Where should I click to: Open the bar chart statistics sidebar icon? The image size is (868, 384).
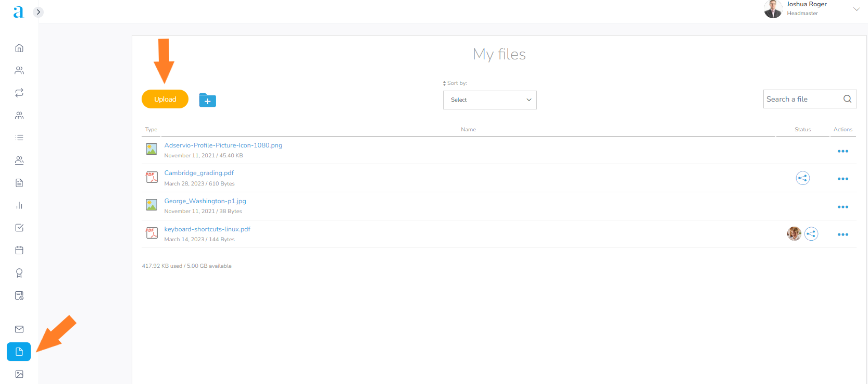click(x=19, y=205)
